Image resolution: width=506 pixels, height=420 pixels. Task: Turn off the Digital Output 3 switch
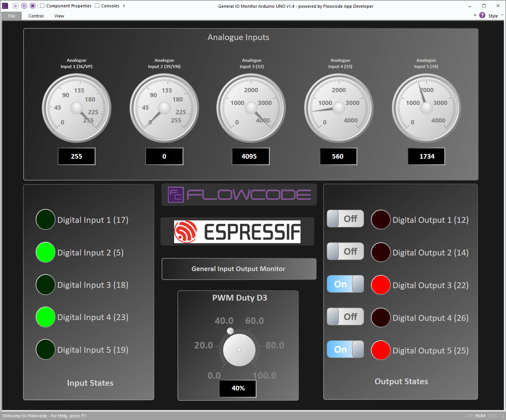[x=345, y=284]
